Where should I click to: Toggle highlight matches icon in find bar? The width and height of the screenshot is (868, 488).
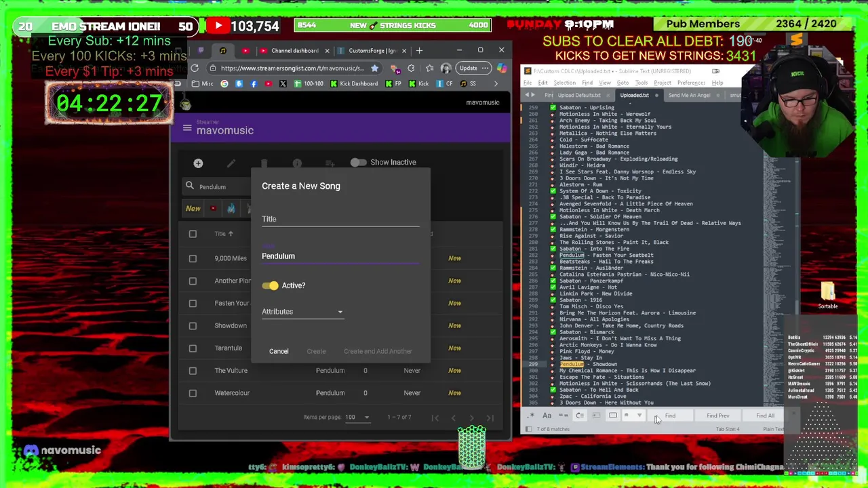point(612,415)
